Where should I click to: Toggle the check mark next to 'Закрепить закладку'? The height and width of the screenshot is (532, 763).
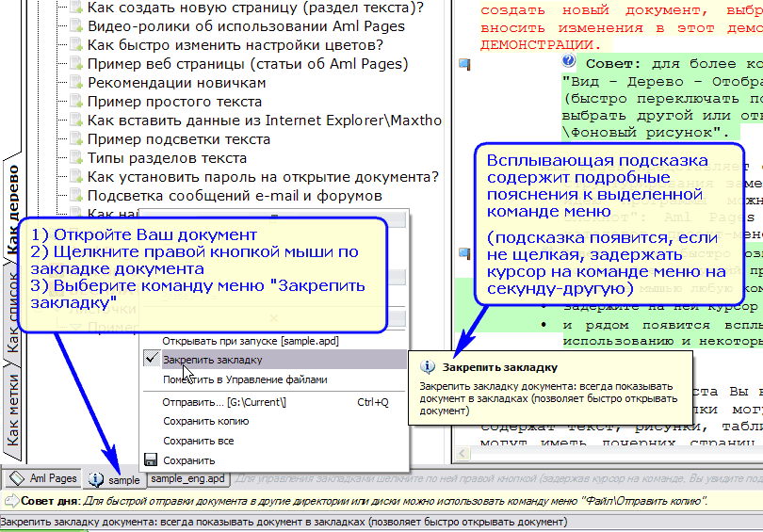[152, 359]
